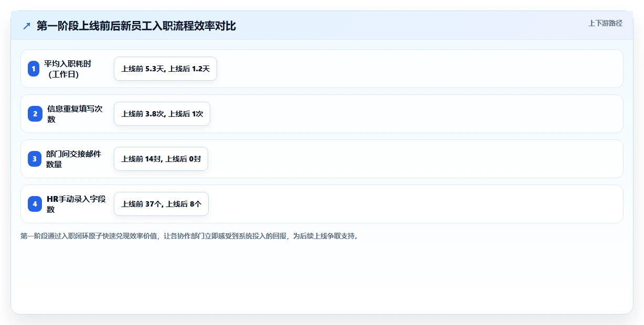The width and height of the screenshot is (644, 325).
Task: Click the 信息重复填写次数 label
Action: pyautogui.click(x=75, y=114)
